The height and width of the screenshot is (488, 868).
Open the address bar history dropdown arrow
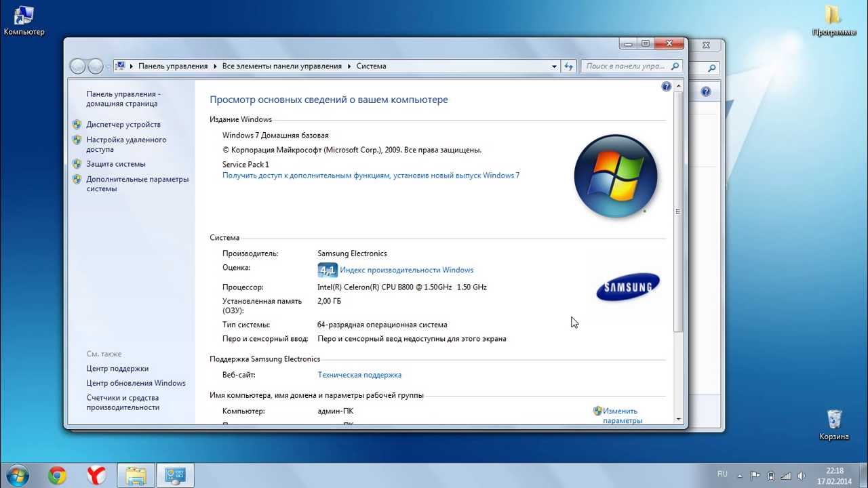[554, 66]
